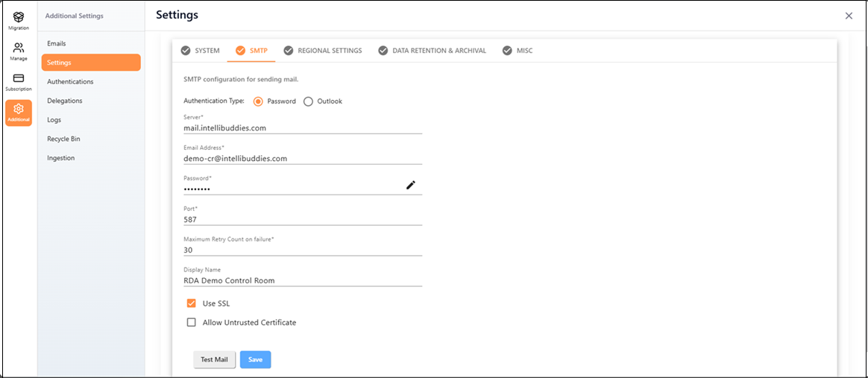Uncheck the Use SSL checkbox
868x378 pixels.
[192, 303]
